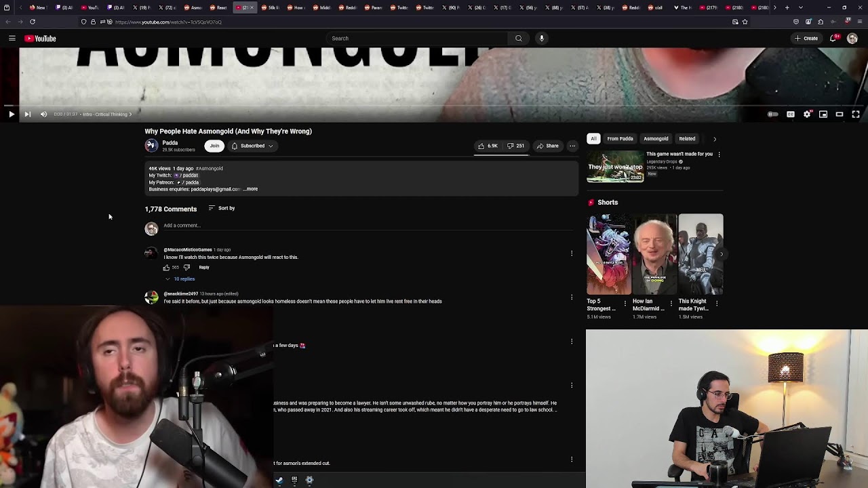Open 'Top 5 Strongest' short
The width and height of the screenshot is (868, 488).
(x=609, y=254)
